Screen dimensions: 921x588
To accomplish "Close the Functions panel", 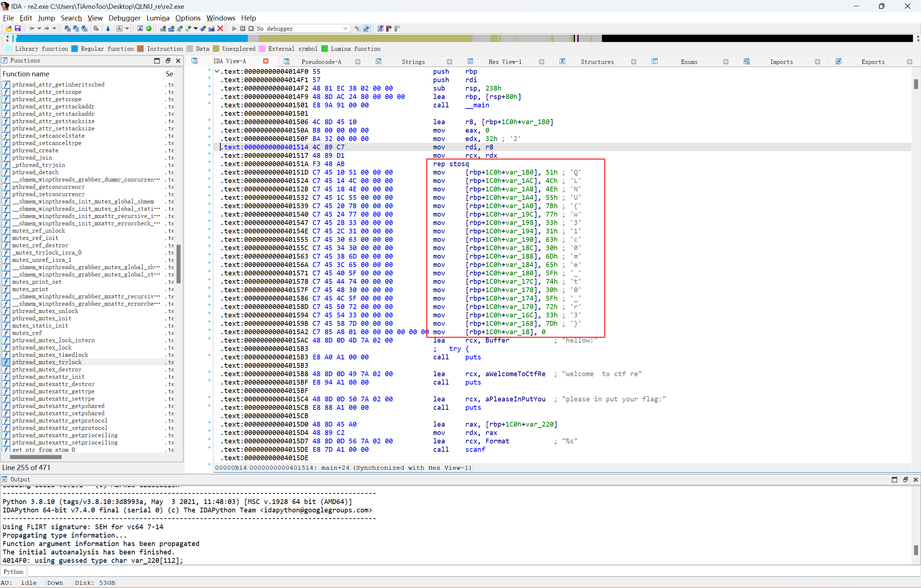I will click(178, 61).
